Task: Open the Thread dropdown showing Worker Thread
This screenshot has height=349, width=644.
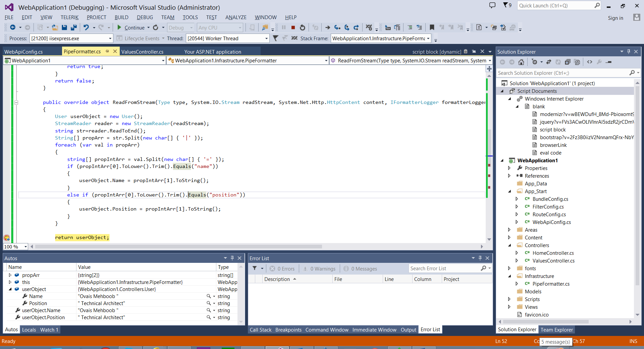Action: pyautogui.click(x=228, y=38)
